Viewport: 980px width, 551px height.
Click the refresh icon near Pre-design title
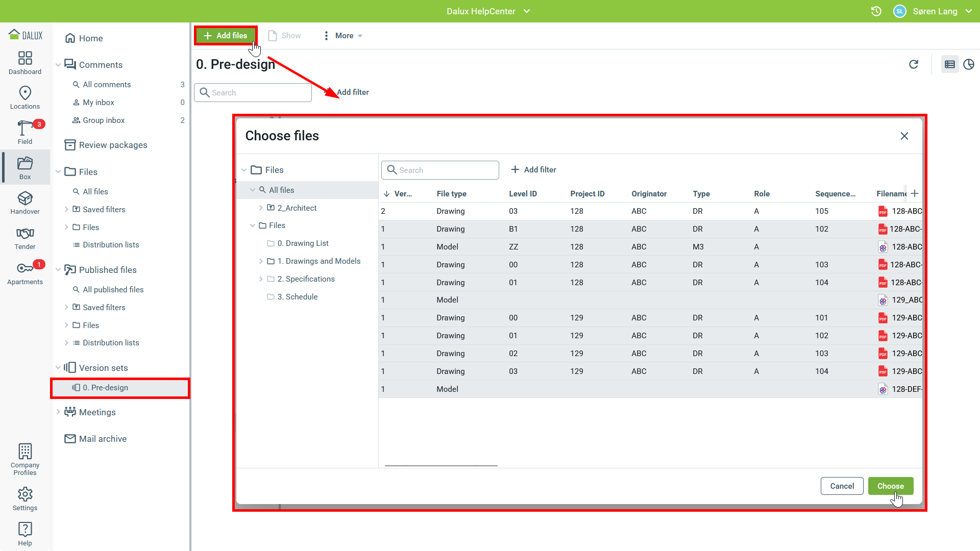[x=914, y=64]
